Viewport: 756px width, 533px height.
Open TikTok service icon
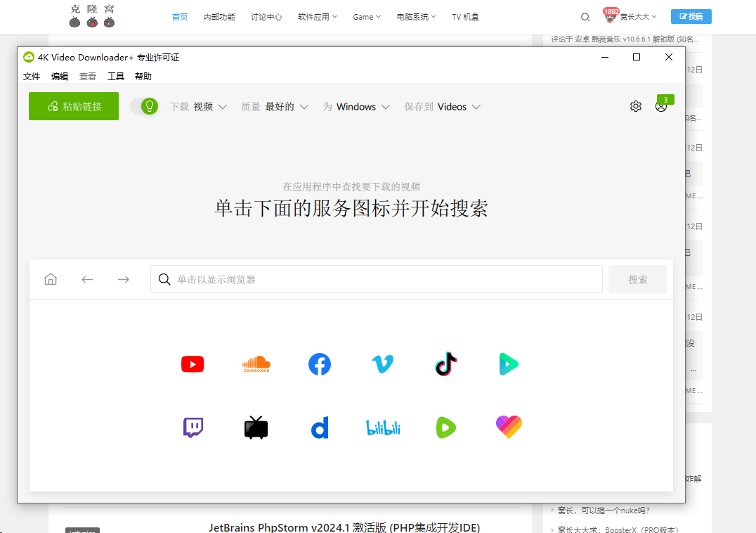(446, 364)
